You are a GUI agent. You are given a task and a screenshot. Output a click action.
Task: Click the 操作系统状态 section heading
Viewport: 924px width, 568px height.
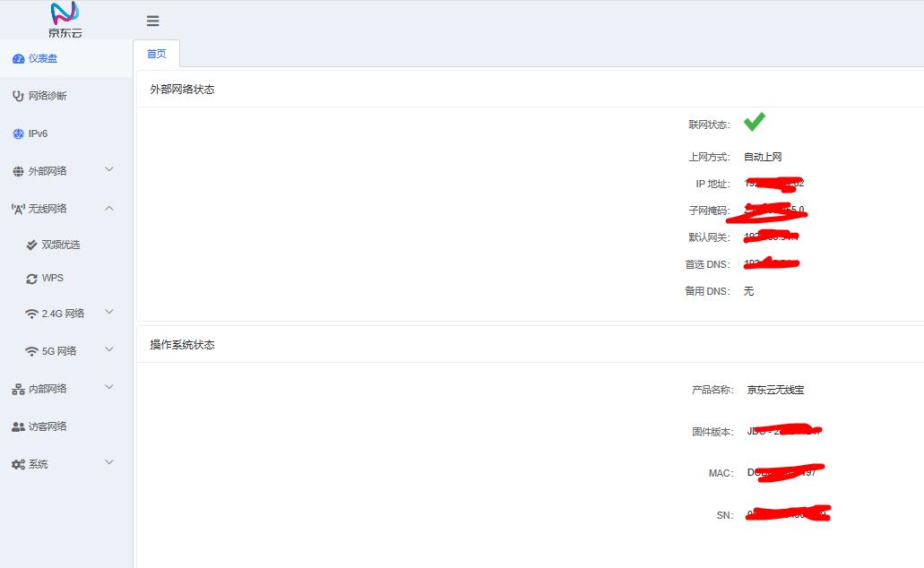pos(182,345)
